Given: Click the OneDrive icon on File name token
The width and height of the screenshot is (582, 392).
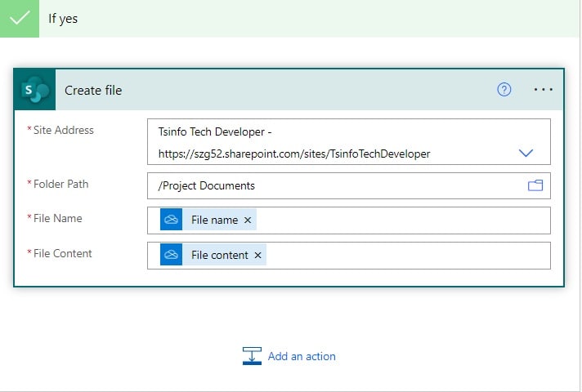Looking at the screenshot, I should coord(171,220).
